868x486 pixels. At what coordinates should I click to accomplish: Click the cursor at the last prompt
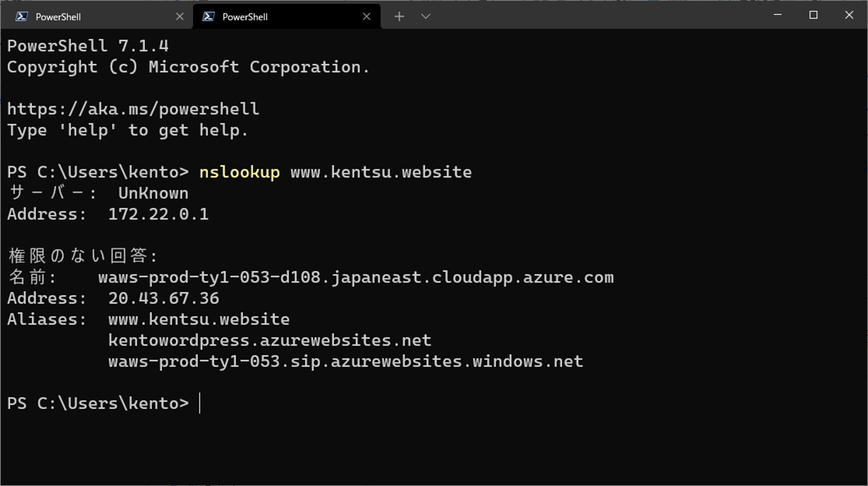200,403
